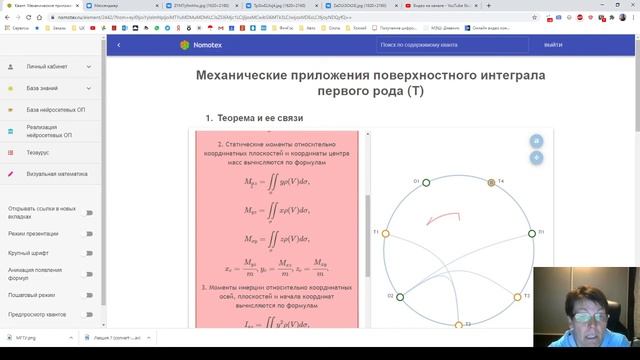Open the browser extensions puzzle icon

[612, 17]
